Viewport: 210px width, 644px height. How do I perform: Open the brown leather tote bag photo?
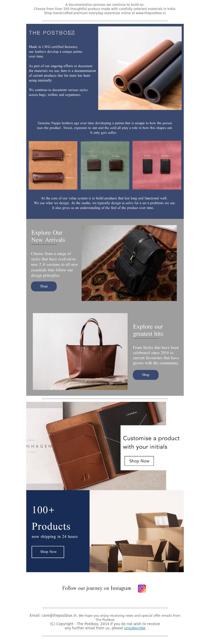click(80, 351)
